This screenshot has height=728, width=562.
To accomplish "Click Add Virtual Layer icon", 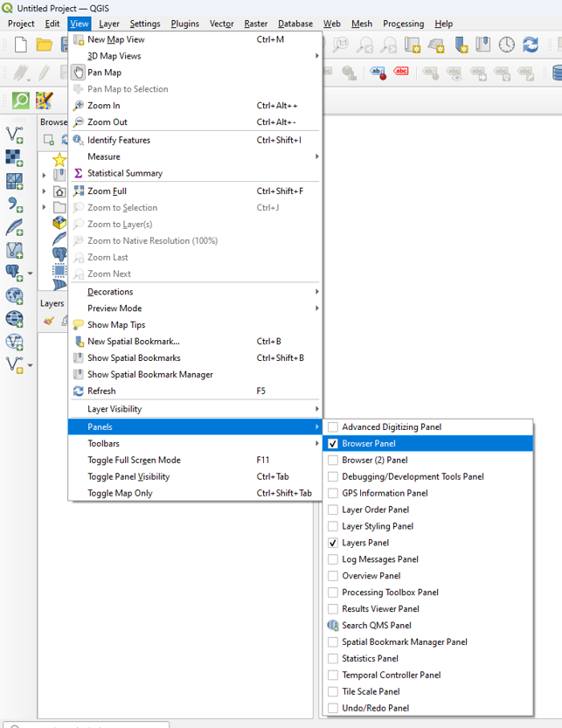I will (x=14, y=250).
